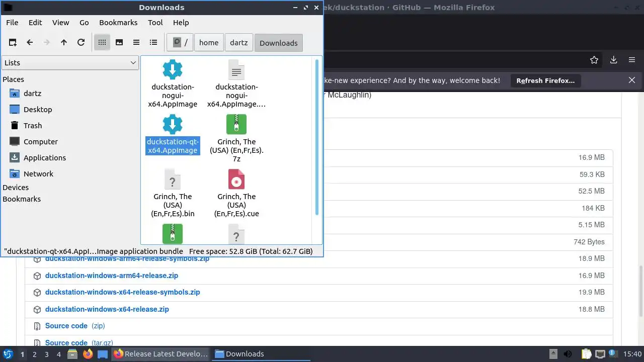Select Grinch .cue disc icon
This screenshot has width=644, height=362.
(236, 179)
